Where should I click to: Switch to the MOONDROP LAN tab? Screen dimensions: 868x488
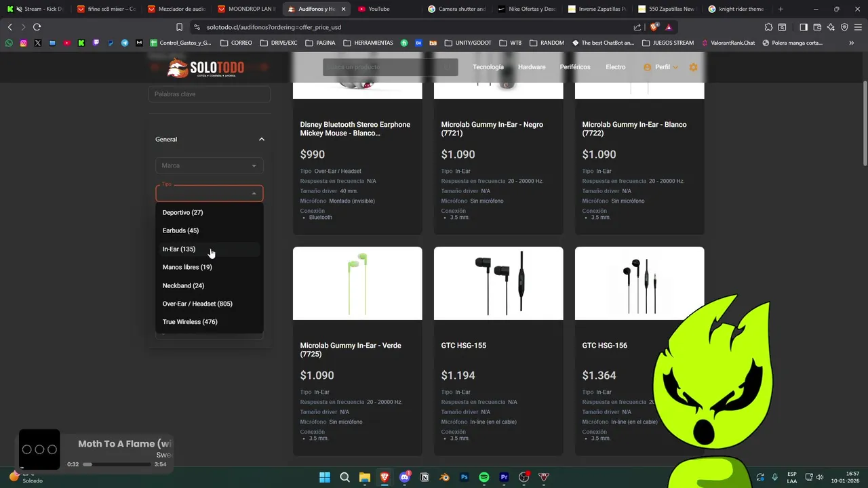coord(245,9)
